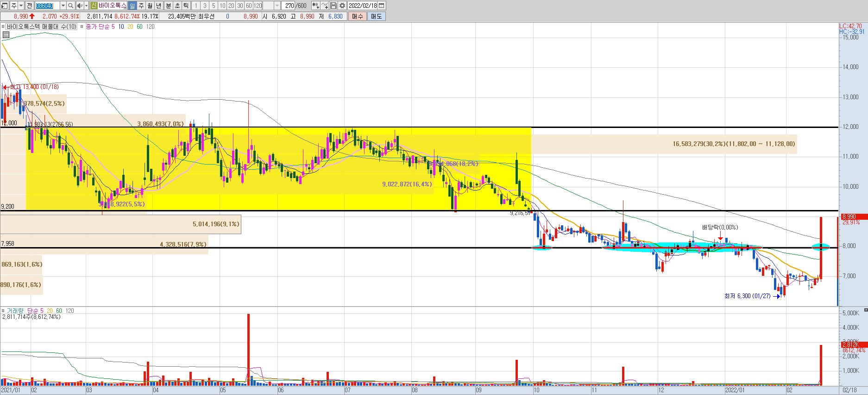Image resolution: width=868 pixels, height=395 pixels.
Task: Click the 3,860,493(7.0%) volume profile label
Action: coord(160,124)
